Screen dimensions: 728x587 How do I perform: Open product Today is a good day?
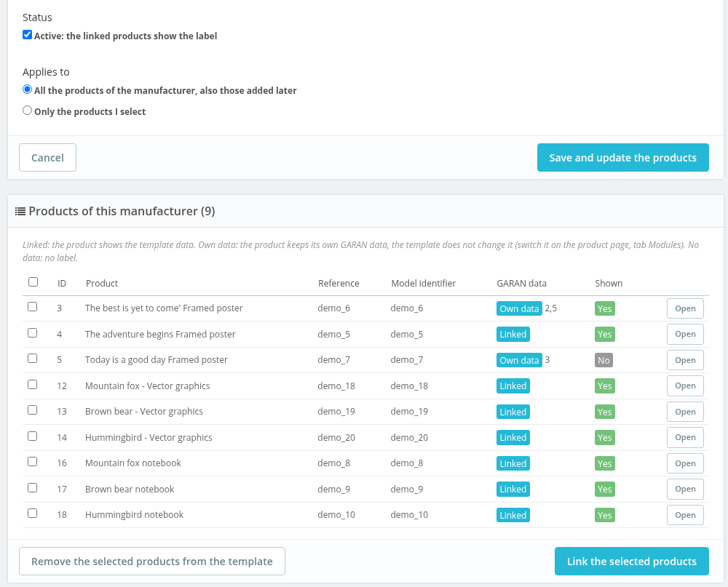(x=685, y=360)
